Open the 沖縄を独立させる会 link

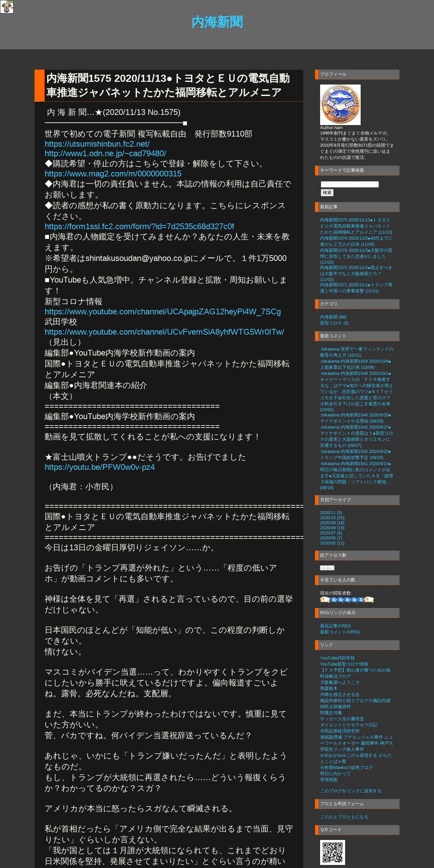click(340, 695)
